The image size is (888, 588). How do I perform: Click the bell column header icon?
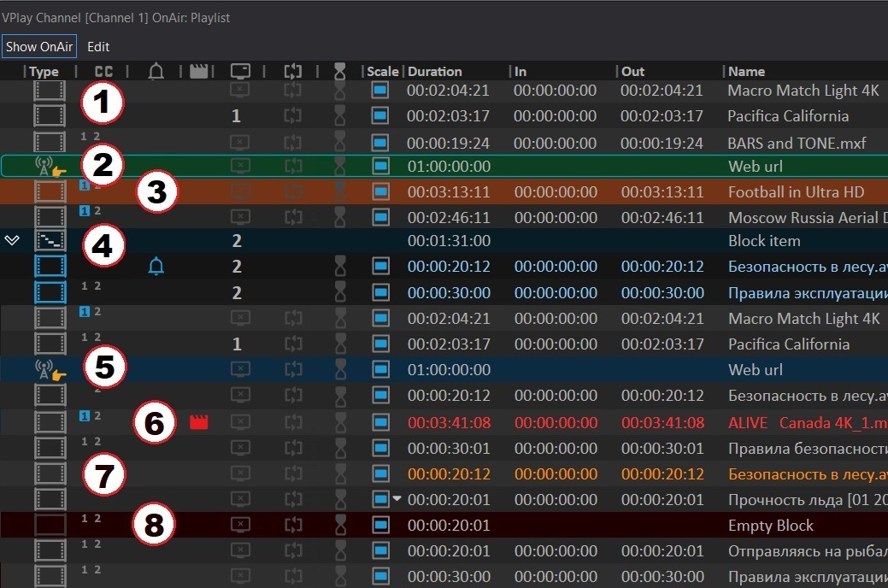156,72
